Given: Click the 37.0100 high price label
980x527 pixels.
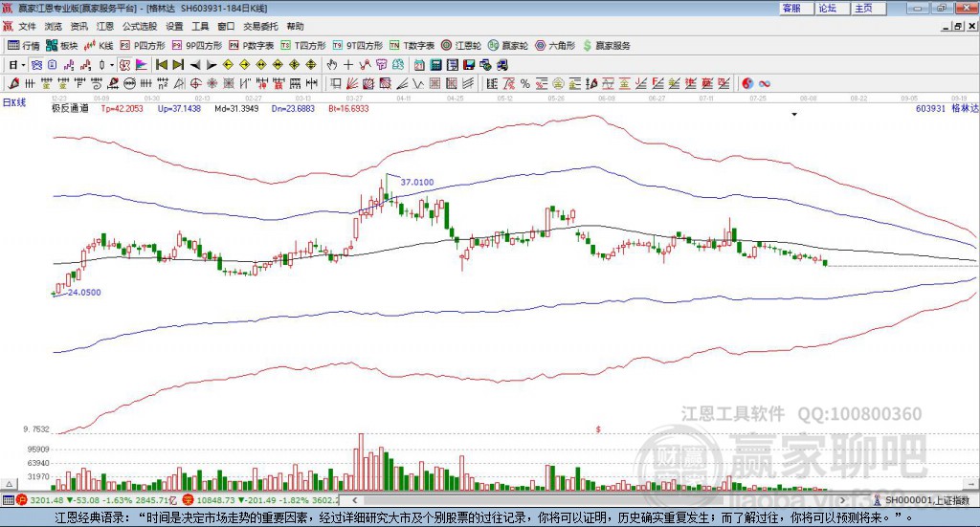Looking at the screenshot, I should pos(417,183).
